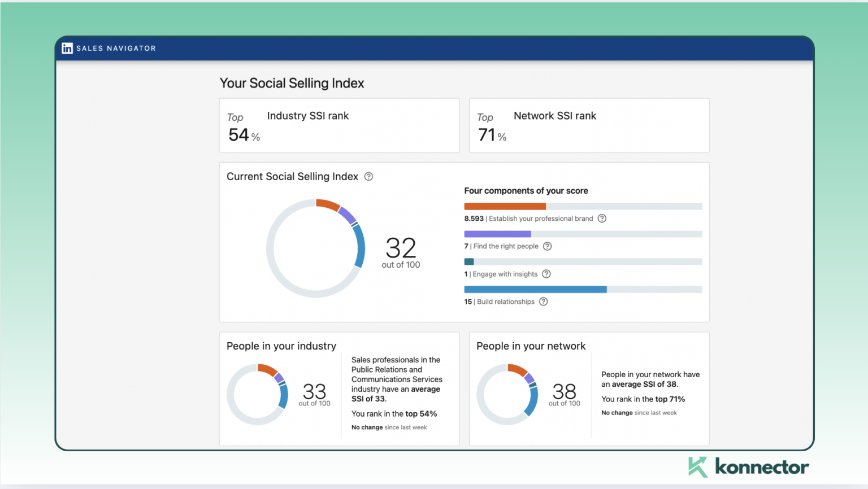Click the Build relationships progress bar
868x489 pixels.
click(x=582, y=289)
